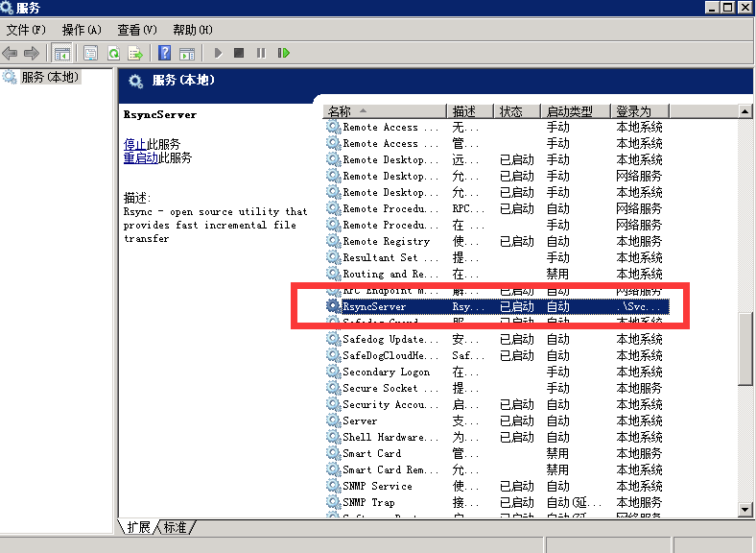This screenshot has height=553, width=756.
Task: Toggle the show/hide console tree icon
Action: (x=61, y=53)
